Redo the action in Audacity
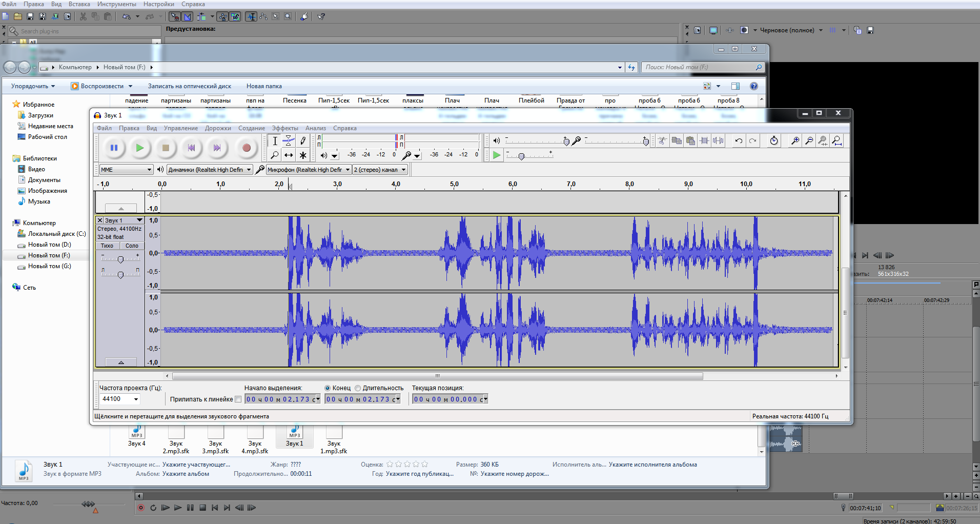The image size is (980, 524). click(752, 140)
